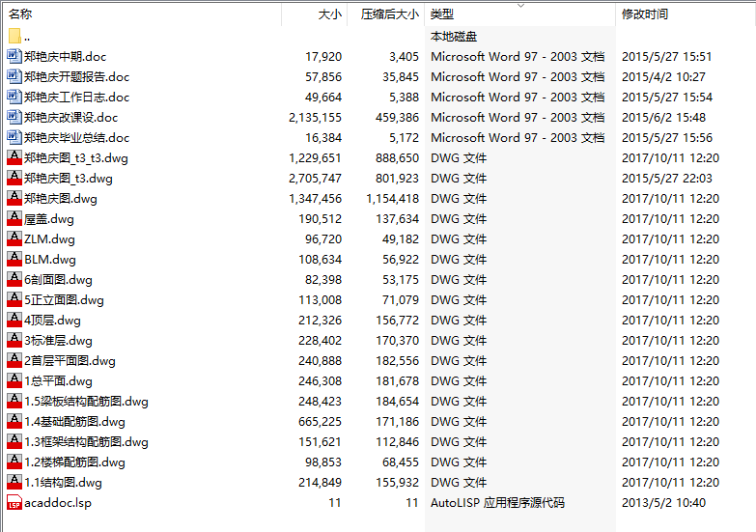Click Word icon of 郑艳庆中期.doc
756x532 pixels.
point(14,56)
